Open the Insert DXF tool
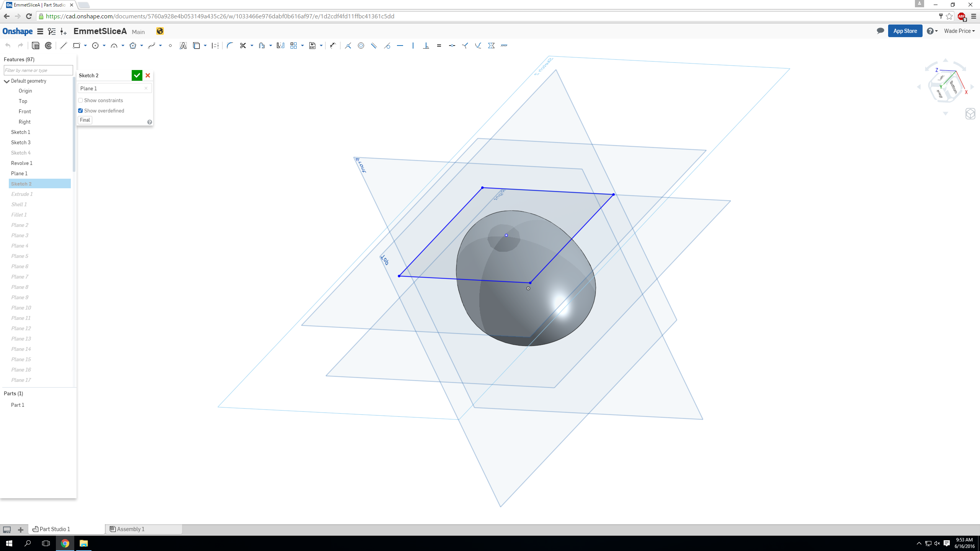 [x=312, y=46]
